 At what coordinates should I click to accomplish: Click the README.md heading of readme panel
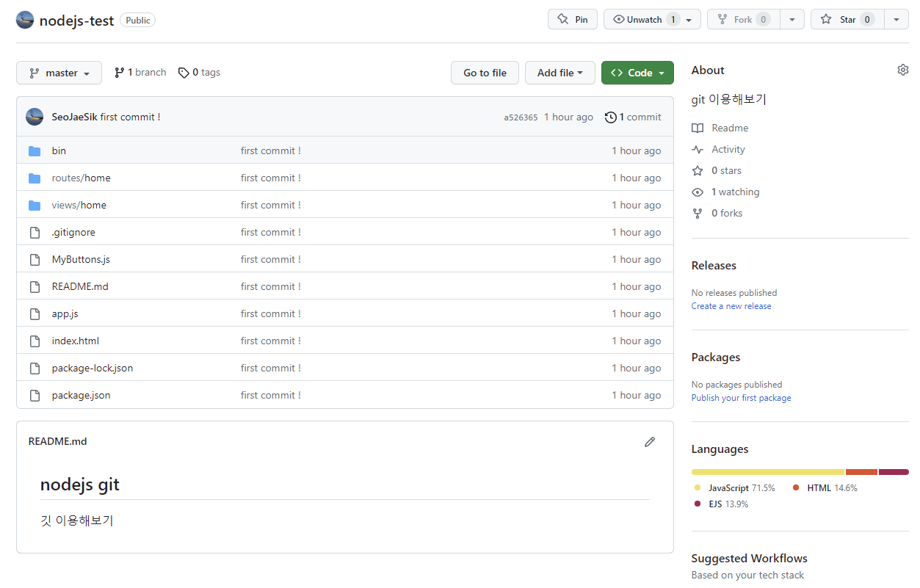58,441
